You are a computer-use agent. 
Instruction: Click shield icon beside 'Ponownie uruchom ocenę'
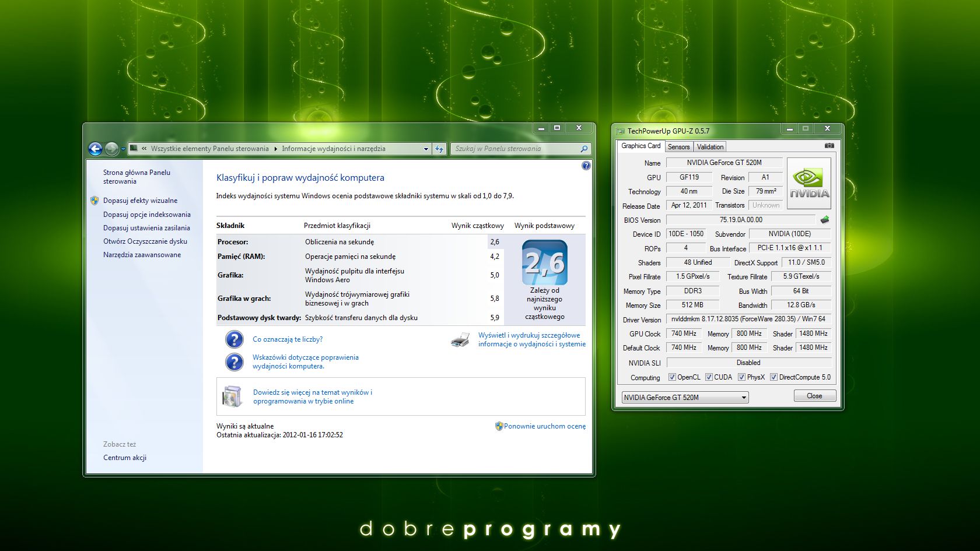499,426
